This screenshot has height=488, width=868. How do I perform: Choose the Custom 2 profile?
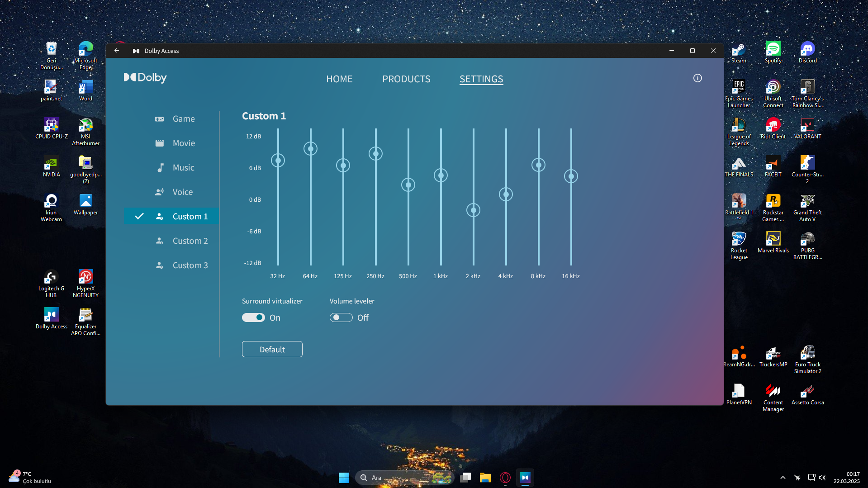(171, 241)
